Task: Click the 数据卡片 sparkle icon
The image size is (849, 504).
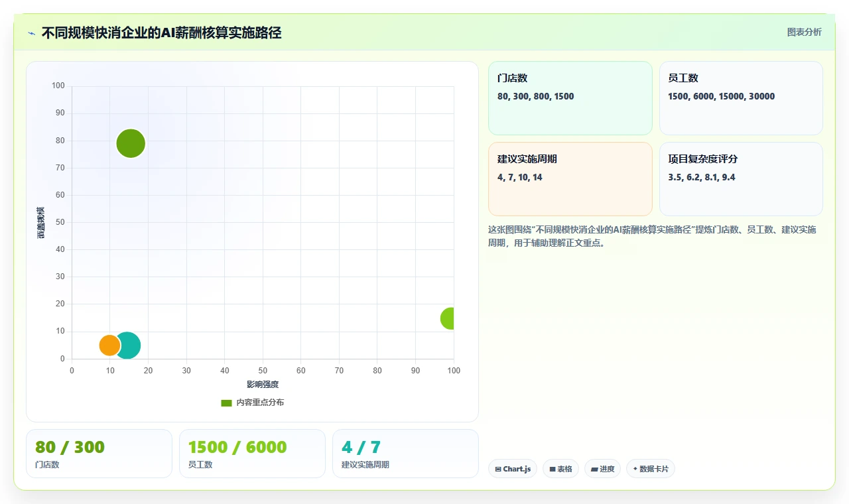Action: coord(635,469)
